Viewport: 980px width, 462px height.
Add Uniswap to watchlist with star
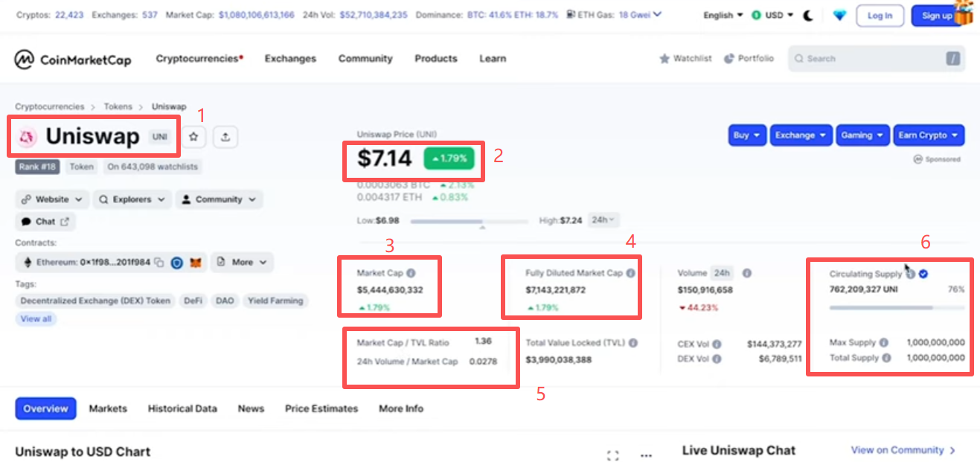coord(194,137)
